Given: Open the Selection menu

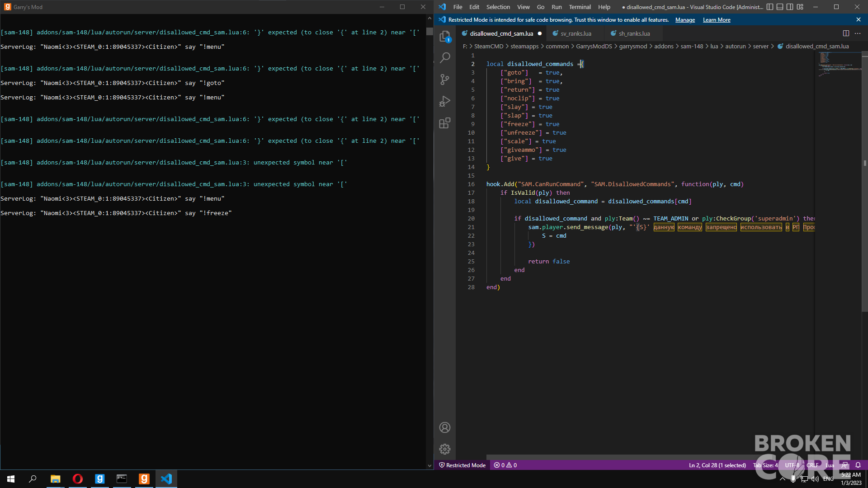Looking at the screenshot, I should pyautogui.click(x=498, y=7).
